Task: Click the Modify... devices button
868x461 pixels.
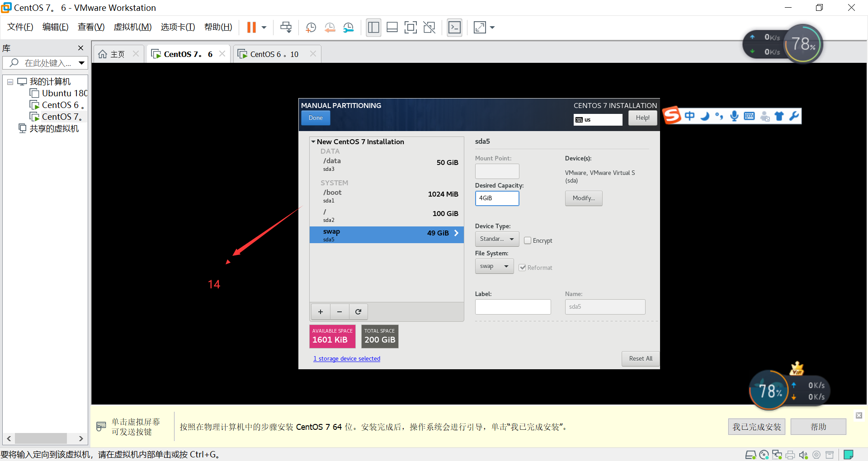Action: 584,198
